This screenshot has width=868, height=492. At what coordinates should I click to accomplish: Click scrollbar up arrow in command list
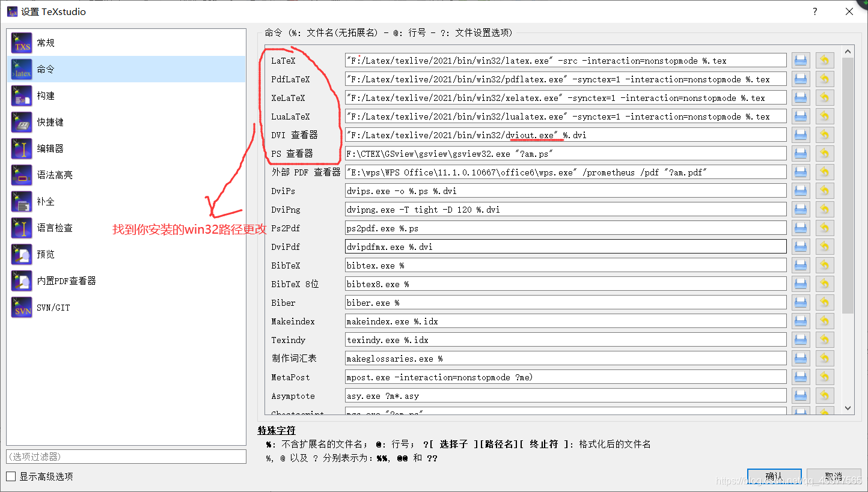(x=848, y=52)
